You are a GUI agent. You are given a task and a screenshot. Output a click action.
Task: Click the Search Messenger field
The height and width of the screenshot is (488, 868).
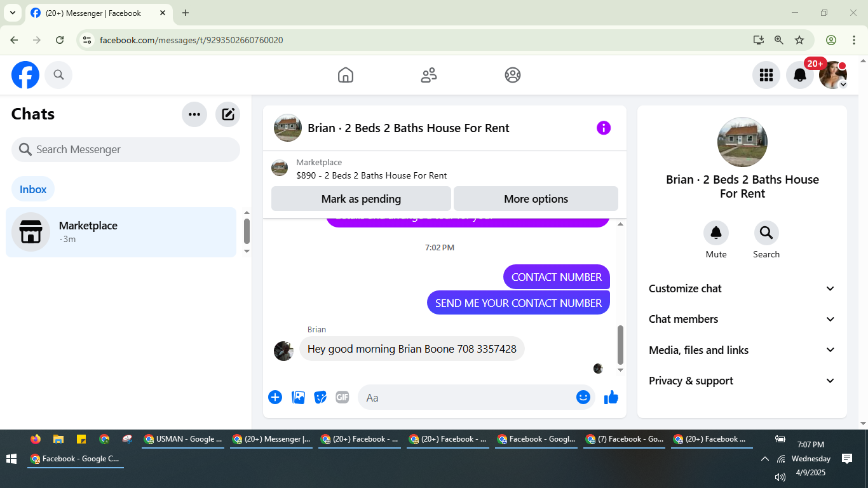click(126, 149)
